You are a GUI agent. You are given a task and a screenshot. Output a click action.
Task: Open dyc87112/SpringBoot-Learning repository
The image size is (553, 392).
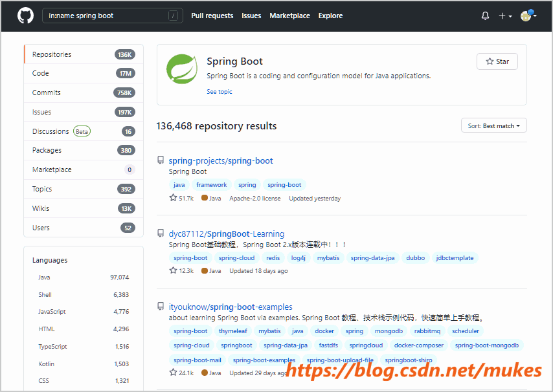(227, 234)
